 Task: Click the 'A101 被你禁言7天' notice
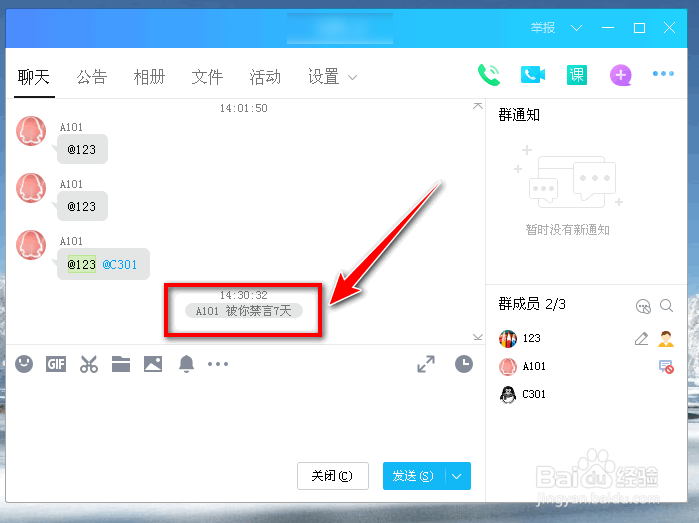tap(244, 311)
